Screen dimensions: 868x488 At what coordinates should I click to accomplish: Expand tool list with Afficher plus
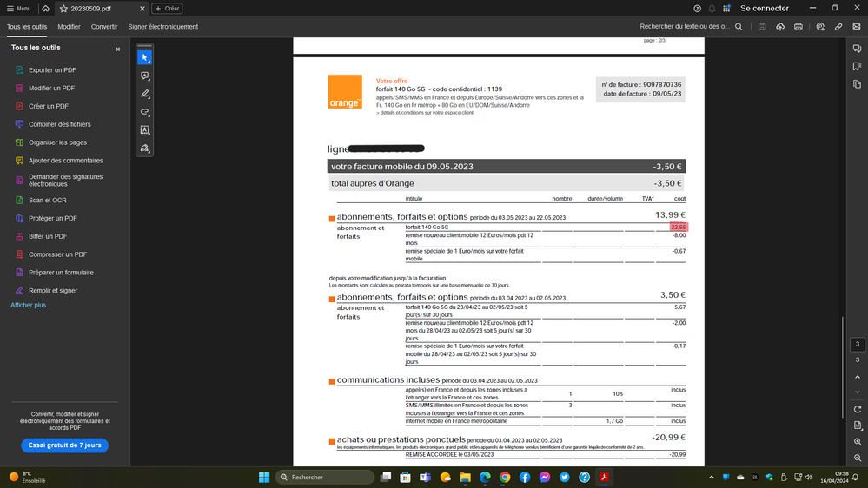pyautogui.click(x=29, y=306)
